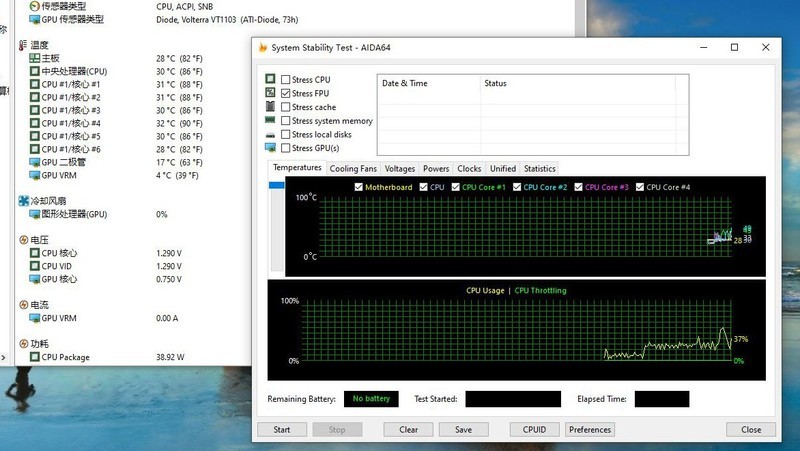
Task: Toggle the CPU Core #3 graph checkbox
Action: [579, 187]
